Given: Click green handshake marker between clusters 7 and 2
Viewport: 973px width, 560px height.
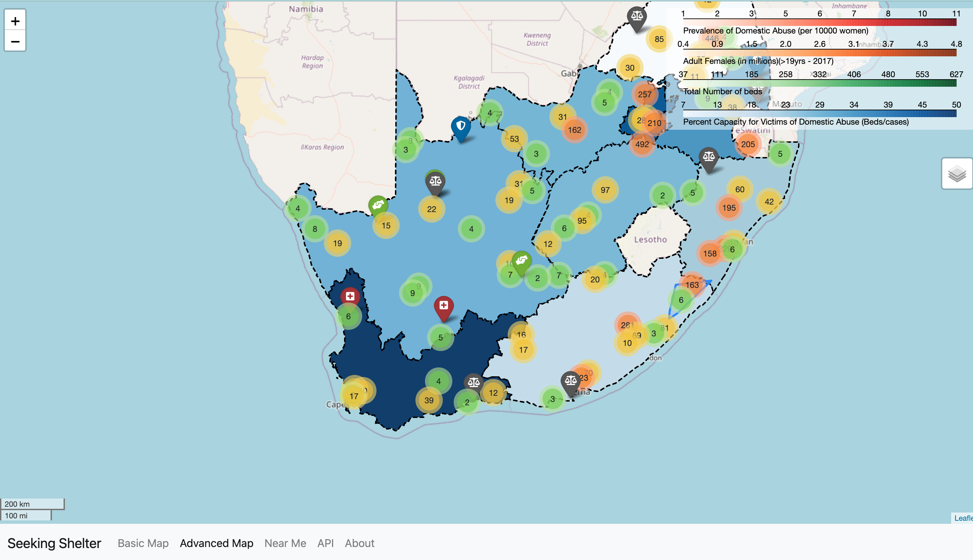Looking at the screenshot, I should (x=521, y=261).
